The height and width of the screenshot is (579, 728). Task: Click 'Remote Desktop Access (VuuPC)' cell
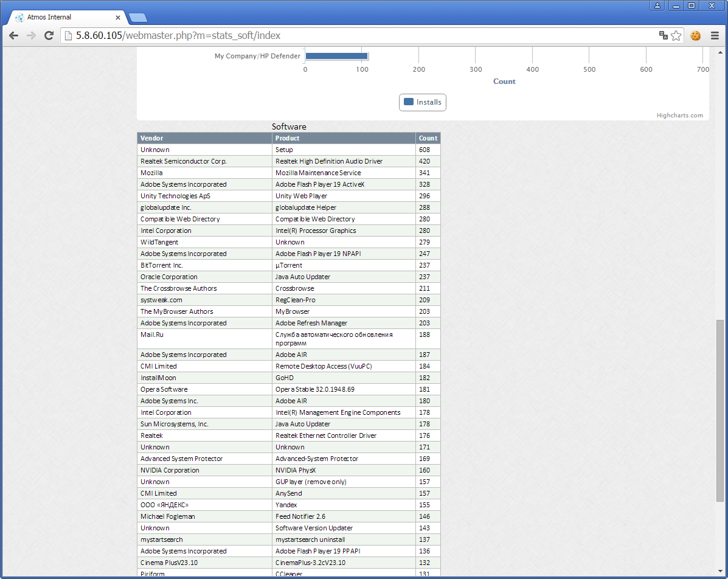[x=344, y=366]
